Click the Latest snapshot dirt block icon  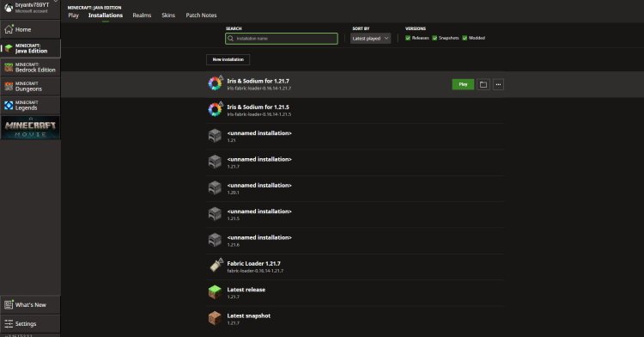215,318
